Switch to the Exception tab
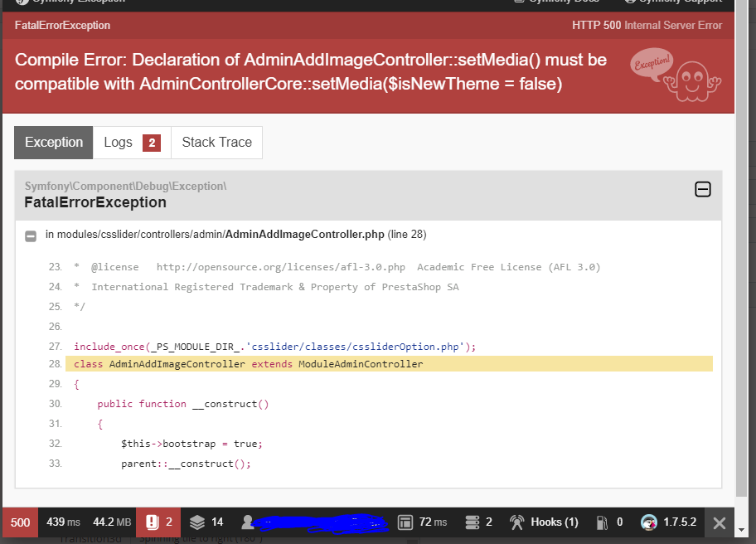 pyautogui.click(x=54, y=143)
